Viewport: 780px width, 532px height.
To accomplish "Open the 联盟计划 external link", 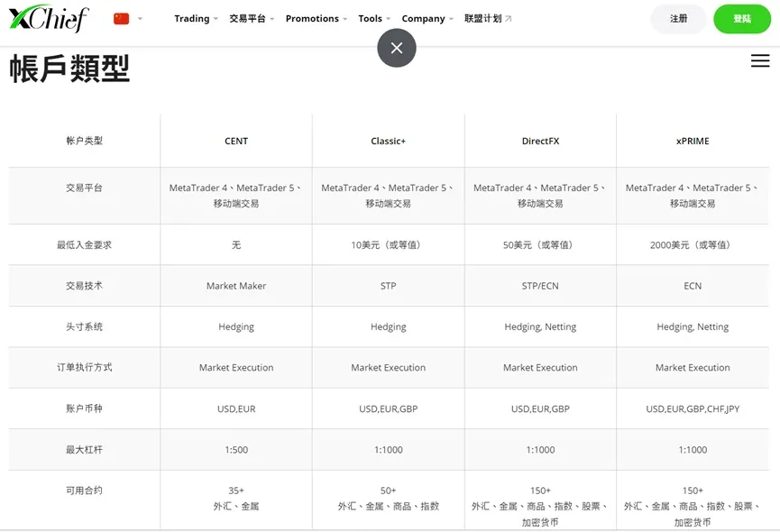I will (x=488, y=18).
